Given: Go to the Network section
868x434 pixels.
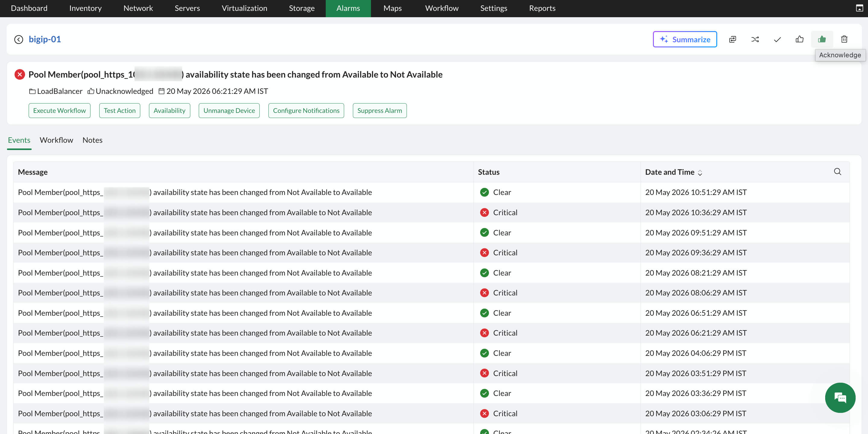Looking at the screenshot, I should [138, 8].
